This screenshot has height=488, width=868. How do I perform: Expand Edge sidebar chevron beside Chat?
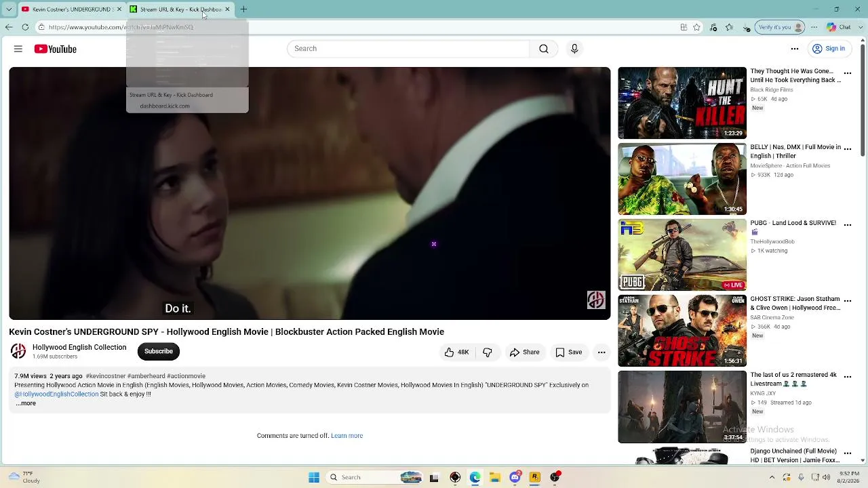[859, 27]
